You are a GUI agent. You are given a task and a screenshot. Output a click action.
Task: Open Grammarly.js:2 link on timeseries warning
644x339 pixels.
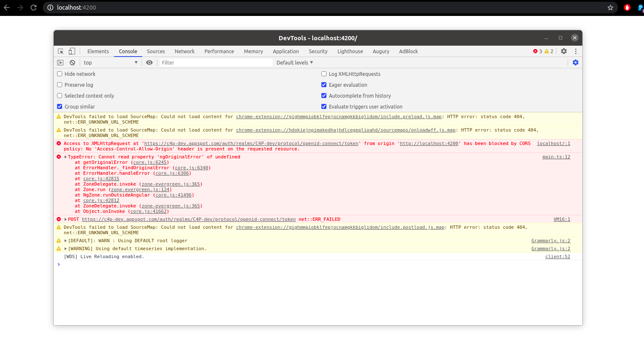click(x=551, y=249)
